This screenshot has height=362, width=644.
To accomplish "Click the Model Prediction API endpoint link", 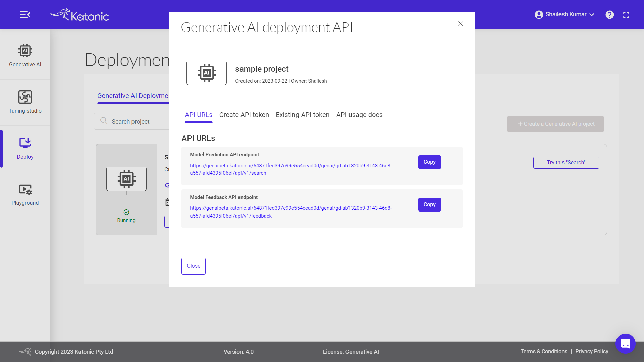I will click(290, 169).
